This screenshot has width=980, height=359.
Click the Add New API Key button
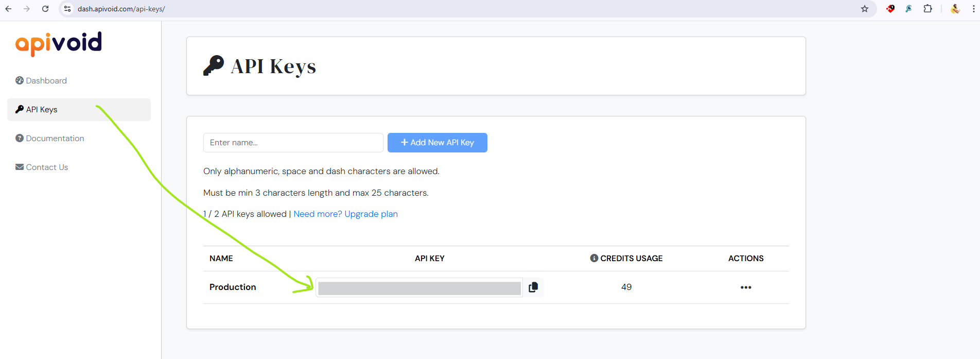pos(437,143)
